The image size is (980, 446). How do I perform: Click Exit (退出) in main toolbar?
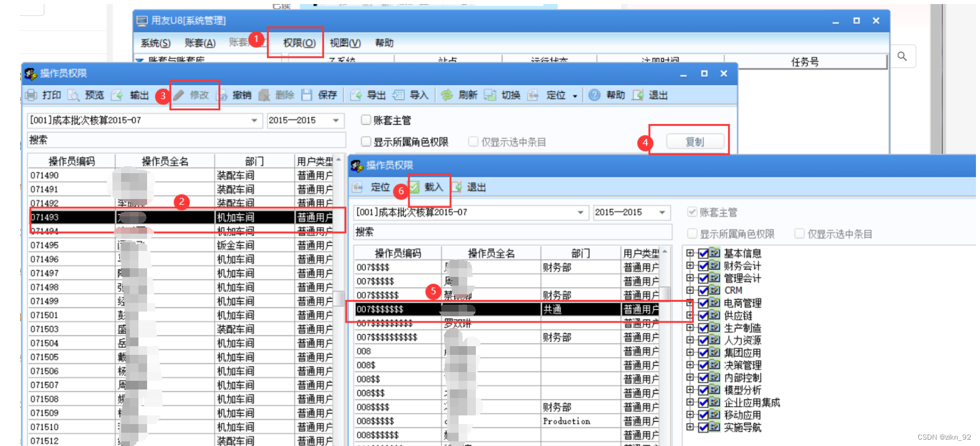(651, 95)
